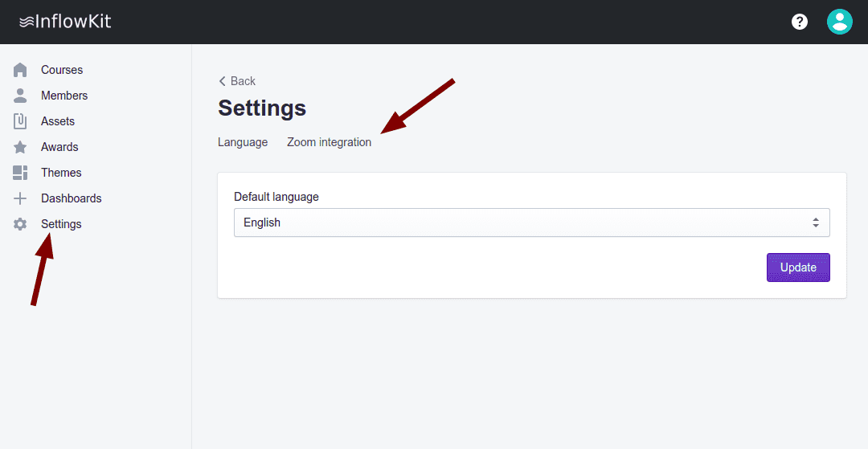Viewport: 868px width, 449px height.
Task: Click the Courses home icon
Action: click(x=21, y=70)
